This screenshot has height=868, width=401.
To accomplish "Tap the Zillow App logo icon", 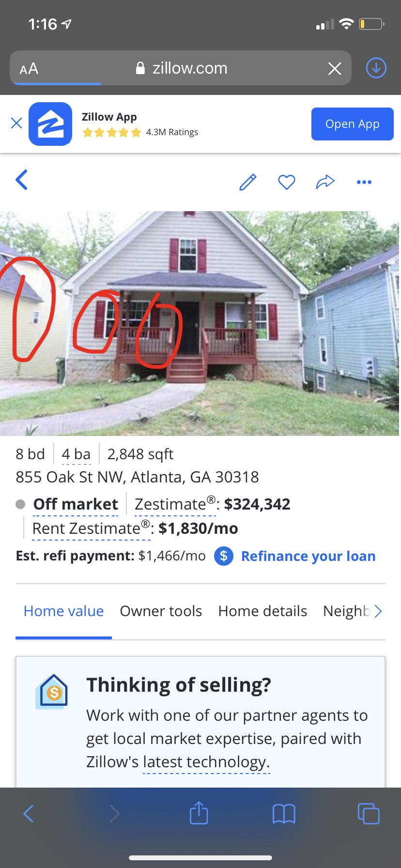I will [x=50, y=124].
